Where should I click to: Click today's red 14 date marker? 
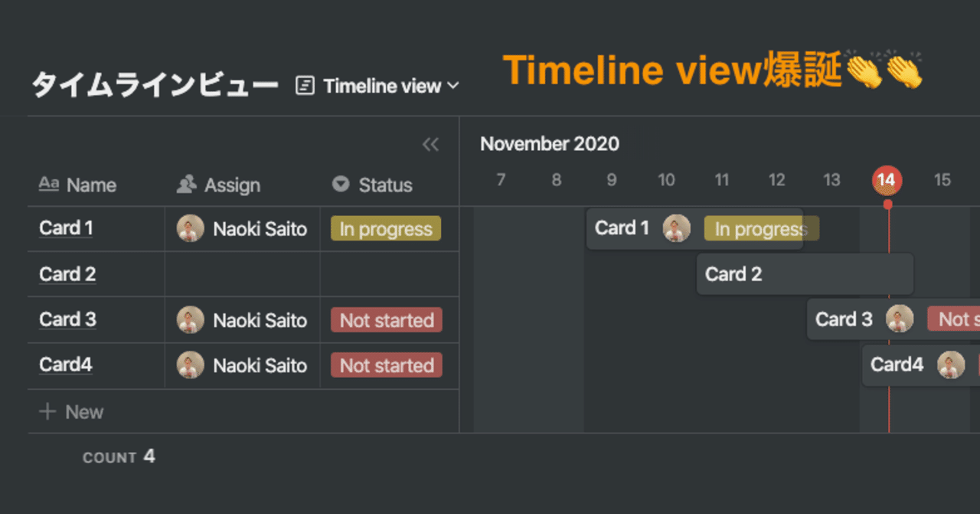coord(887,180)
